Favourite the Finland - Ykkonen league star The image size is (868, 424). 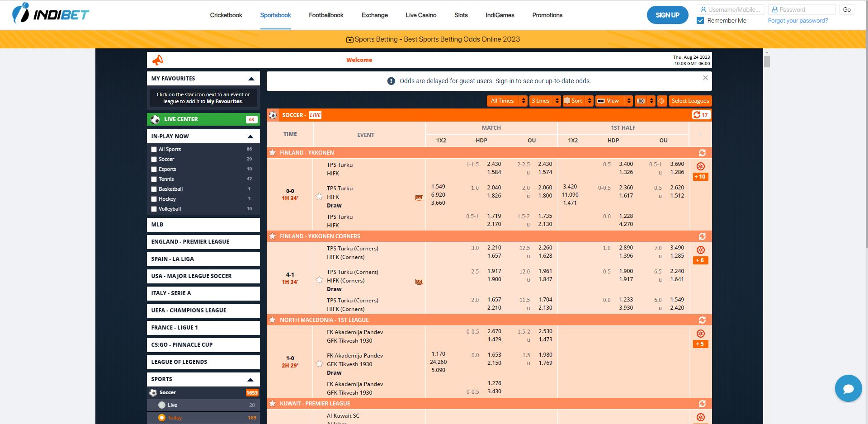pos(273,153)
